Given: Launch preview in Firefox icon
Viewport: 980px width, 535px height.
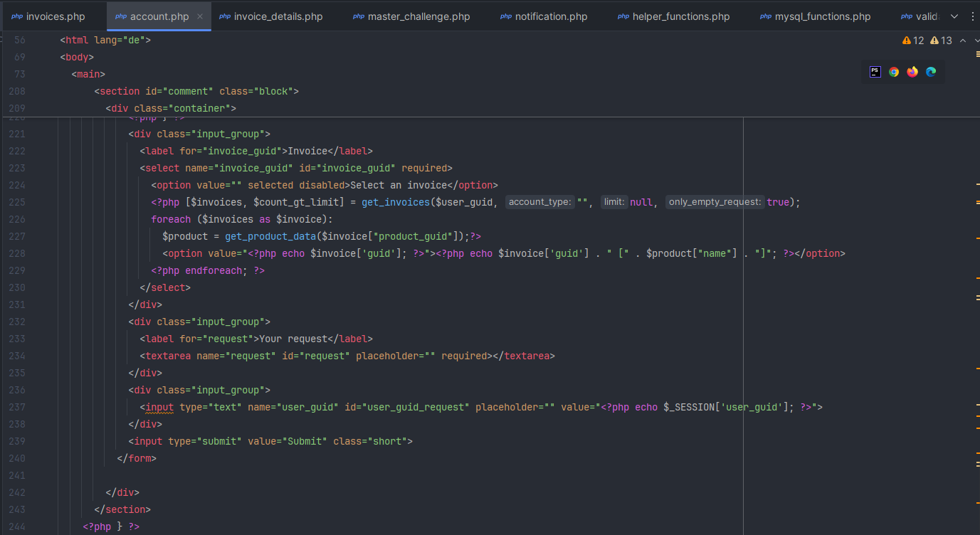Looking at the screenshot, I should coord(912,72).
